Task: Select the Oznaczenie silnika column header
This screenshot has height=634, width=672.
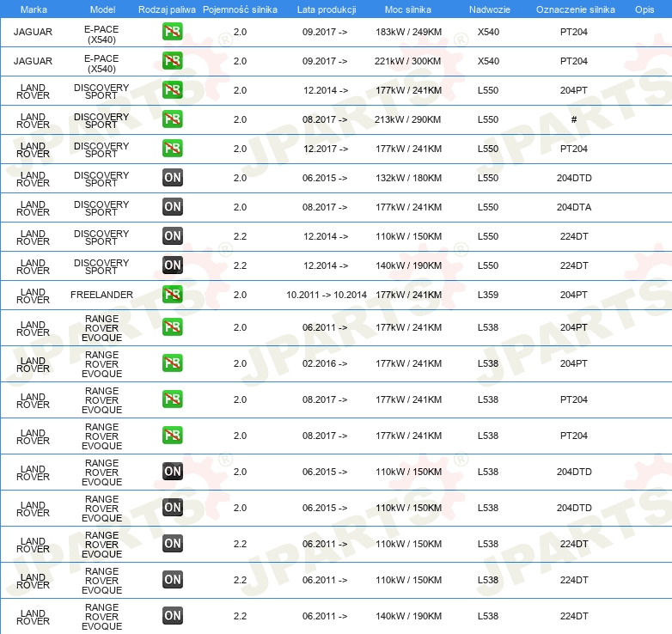Action: coord(575,9)
